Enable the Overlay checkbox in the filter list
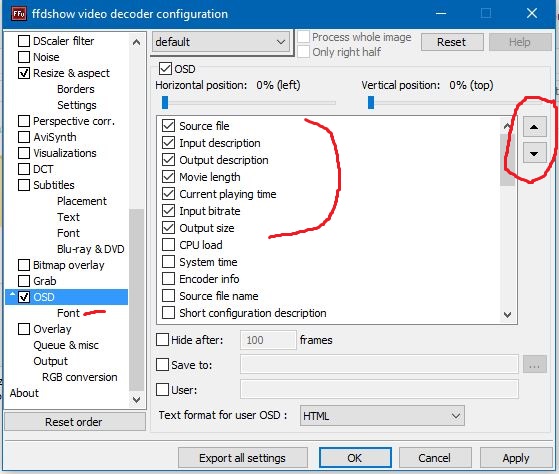The height and width of the screenshot is (474, 559). point(24,329)
